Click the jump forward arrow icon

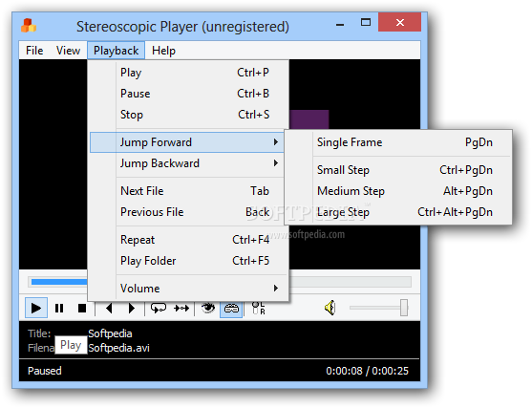click(132, 309)
